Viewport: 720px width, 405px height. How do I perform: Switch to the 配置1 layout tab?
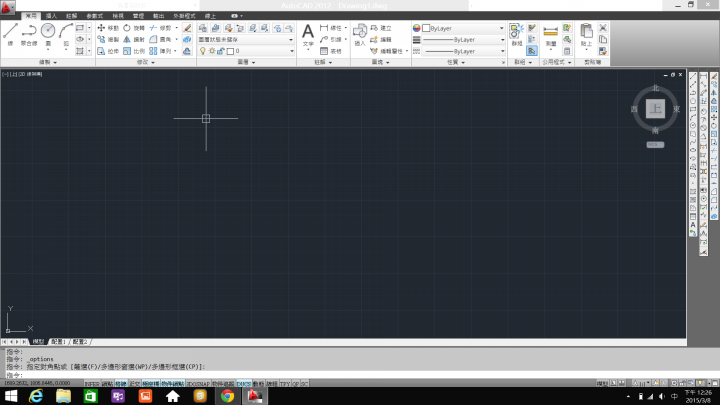[58, 342]
